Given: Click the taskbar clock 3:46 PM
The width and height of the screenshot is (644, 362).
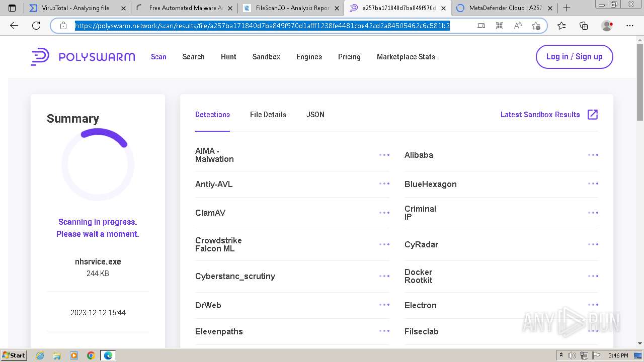Looking at the screenshot, I should [x=618, y=355].
